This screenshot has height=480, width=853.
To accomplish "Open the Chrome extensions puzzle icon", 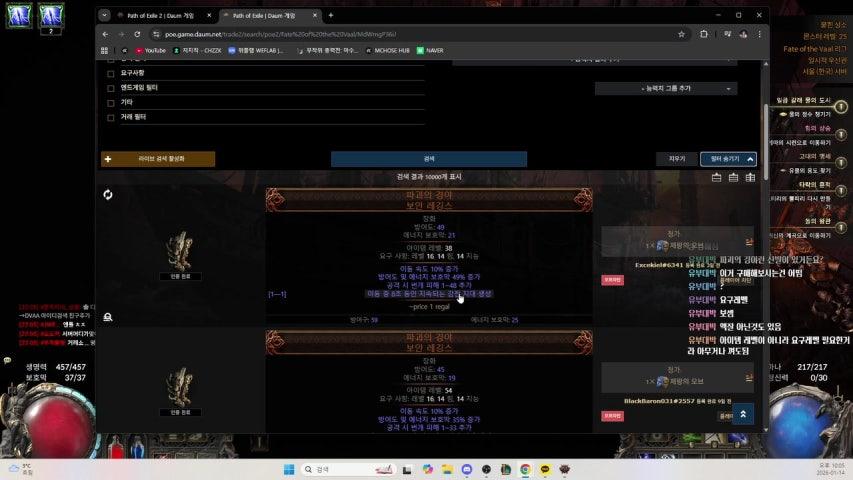I will (704, 34).
